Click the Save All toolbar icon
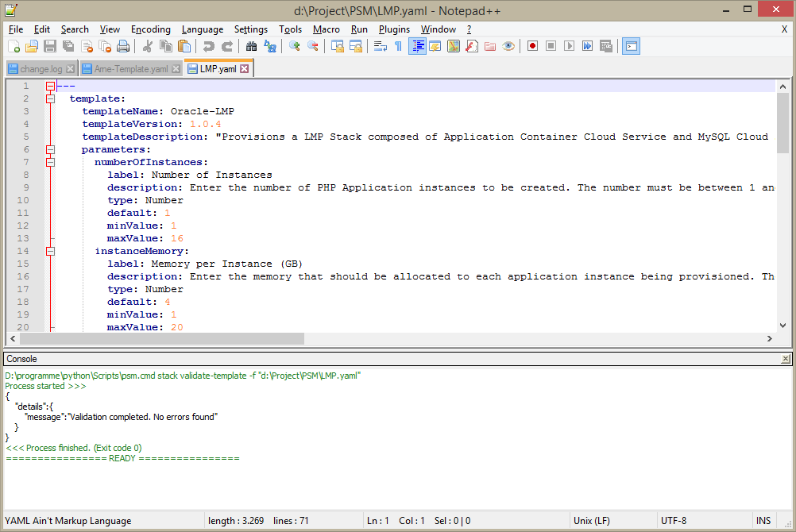 coord(68,47)
